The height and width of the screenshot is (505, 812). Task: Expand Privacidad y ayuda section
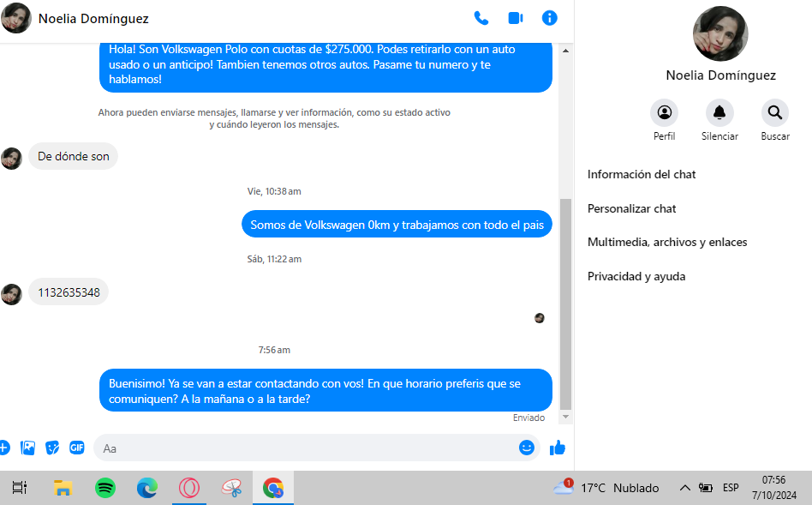(636, 276)
